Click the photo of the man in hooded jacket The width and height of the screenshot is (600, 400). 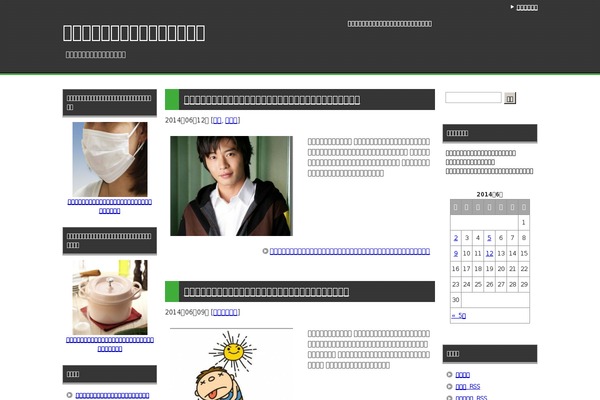point(232,186)
